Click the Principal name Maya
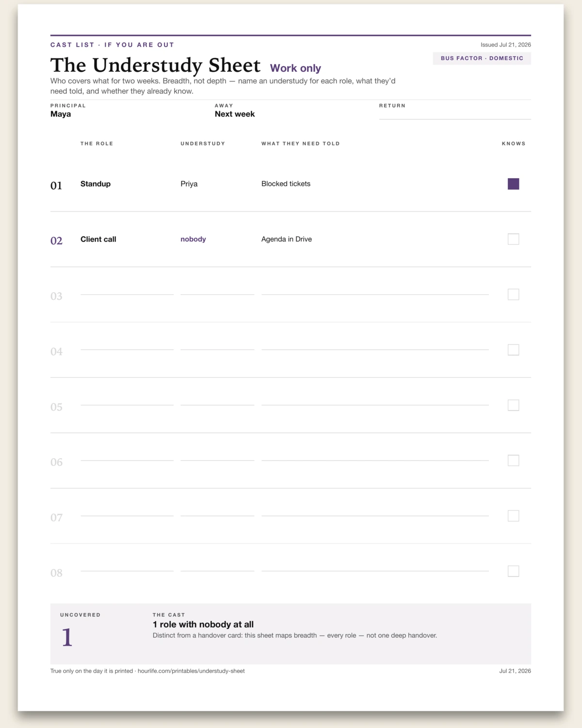The height and width of the screenshot is (728, 582). (61, 114)
